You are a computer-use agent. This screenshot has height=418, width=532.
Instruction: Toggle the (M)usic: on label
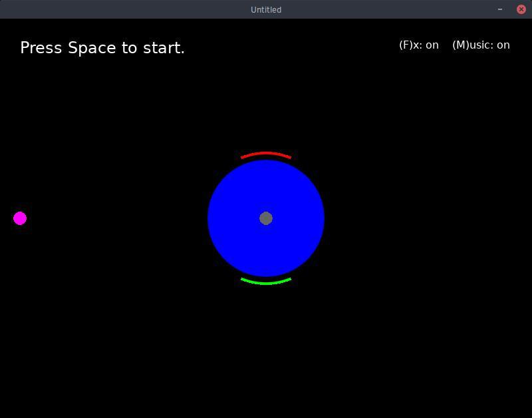pos(481,45)
